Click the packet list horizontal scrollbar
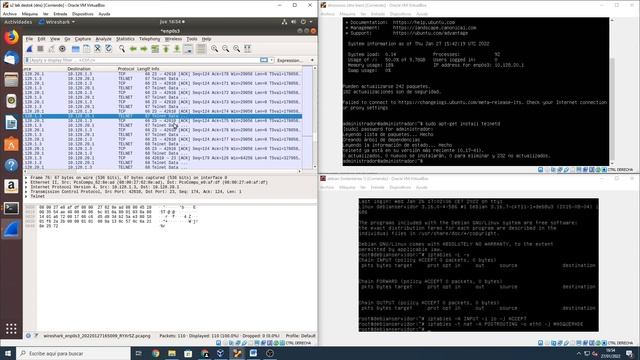This screenshot has height=360, width=640. pos(162,171)
